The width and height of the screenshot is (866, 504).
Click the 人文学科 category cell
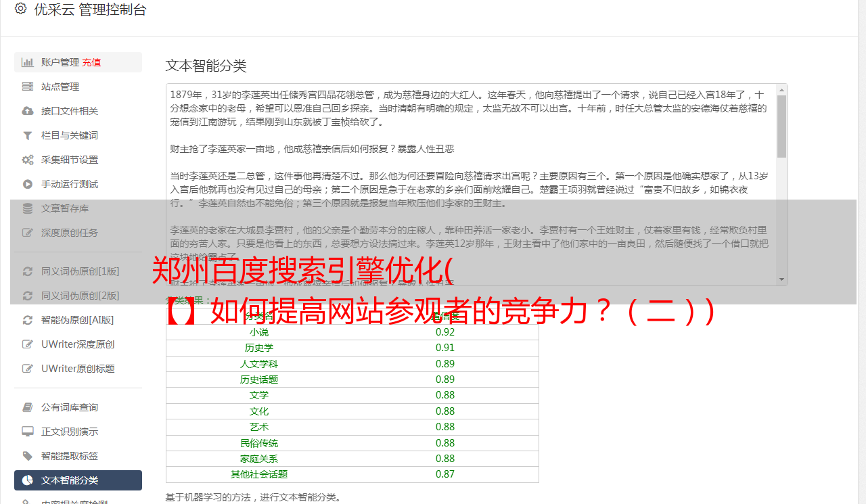[x=259, y=364]
